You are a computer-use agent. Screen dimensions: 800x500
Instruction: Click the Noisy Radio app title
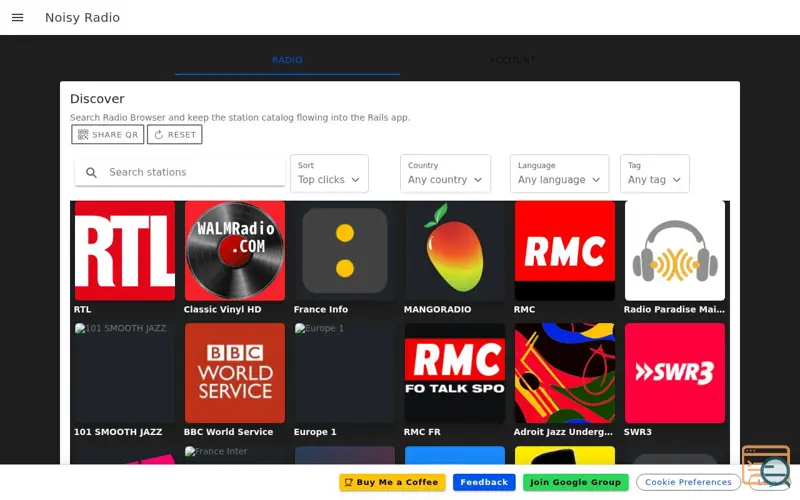click(83, 17)
